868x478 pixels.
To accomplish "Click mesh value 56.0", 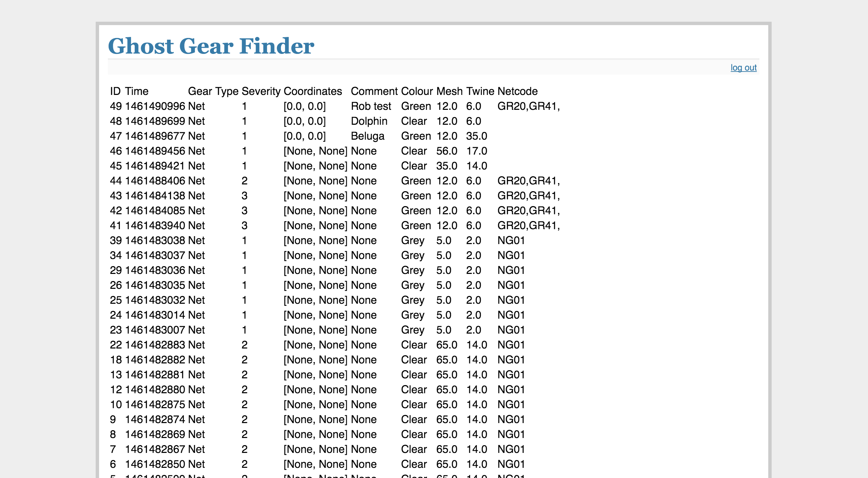I will (447, 151).
